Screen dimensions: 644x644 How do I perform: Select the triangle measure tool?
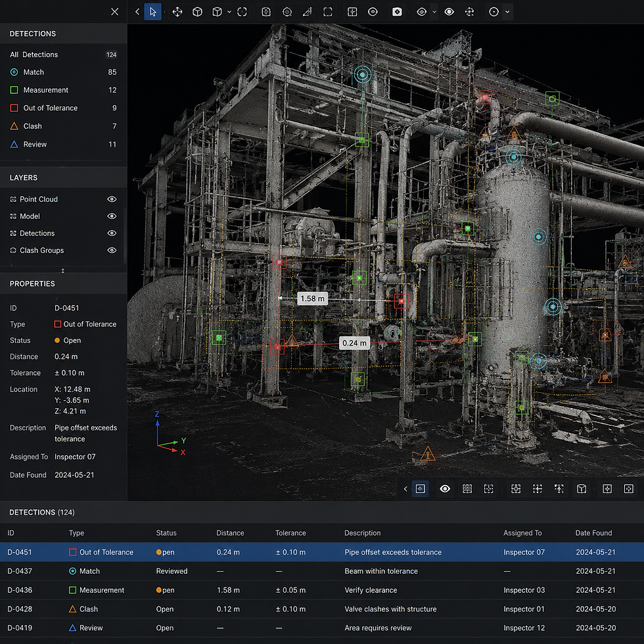[308, 12]
